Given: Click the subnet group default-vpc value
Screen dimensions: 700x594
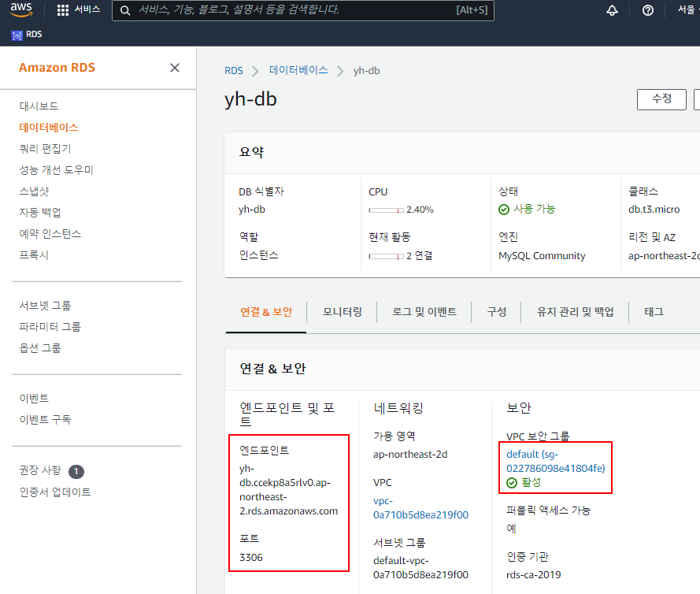Looking at the screenshot, I should pos(420,568).
